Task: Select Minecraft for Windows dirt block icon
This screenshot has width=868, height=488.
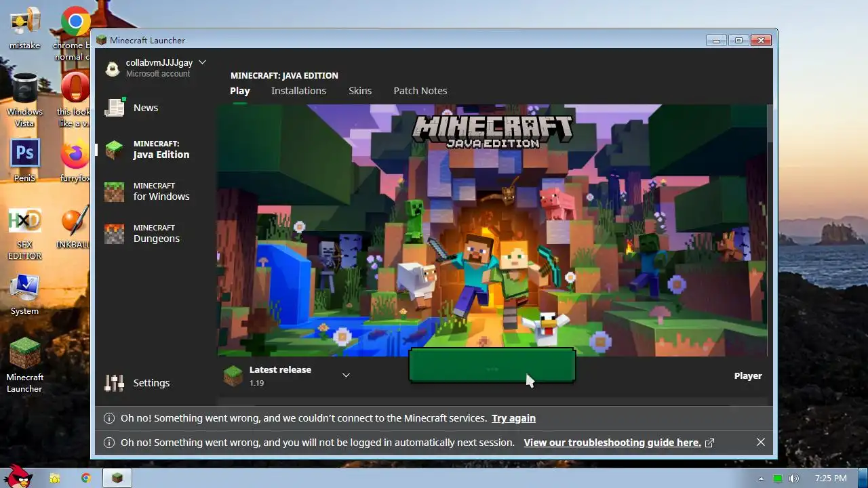Action: (114, 192)
